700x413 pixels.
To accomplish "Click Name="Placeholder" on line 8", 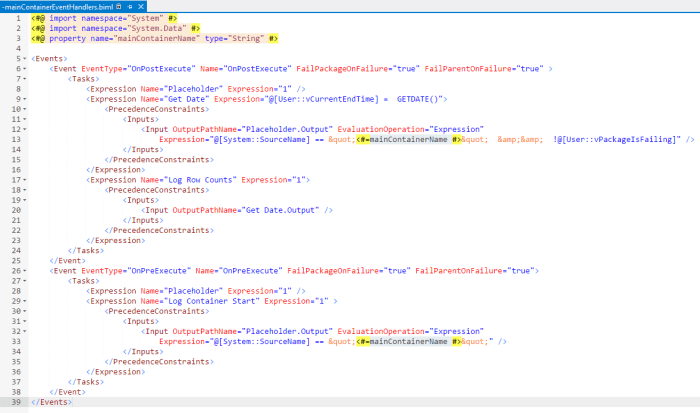I will coord(182,89).
